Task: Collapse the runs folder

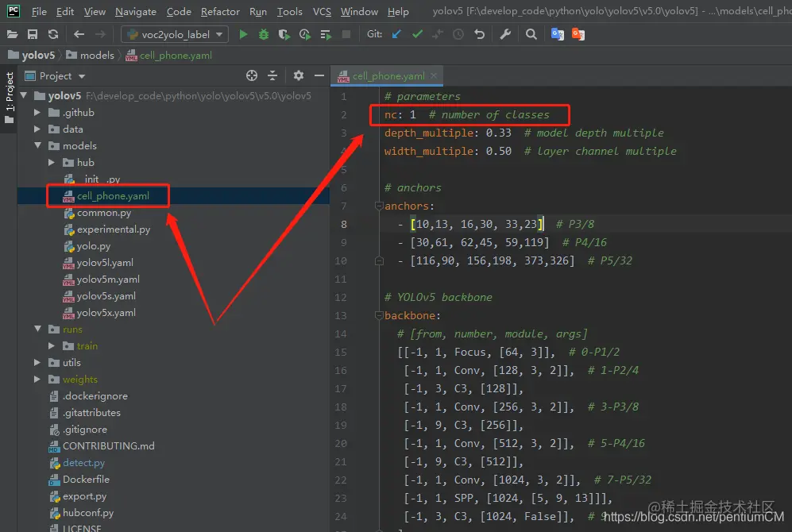Action: [x=37, y=329]
